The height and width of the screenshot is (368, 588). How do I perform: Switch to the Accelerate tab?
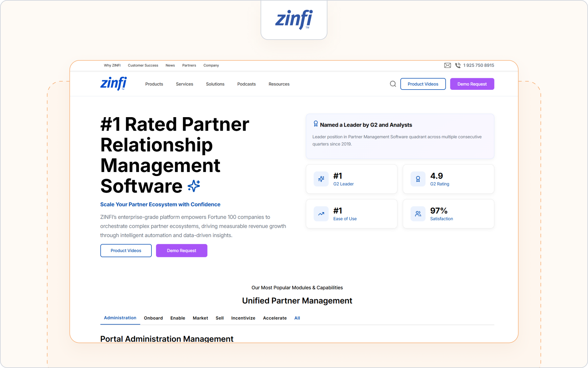tap(275, 318)
